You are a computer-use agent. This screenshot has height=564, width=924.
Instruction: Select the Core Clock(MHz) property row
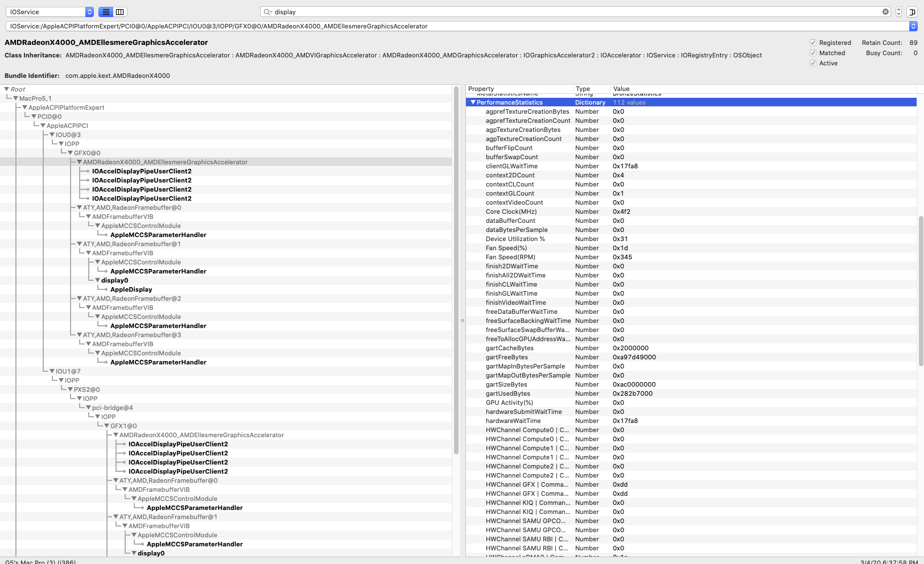point(691,212)
